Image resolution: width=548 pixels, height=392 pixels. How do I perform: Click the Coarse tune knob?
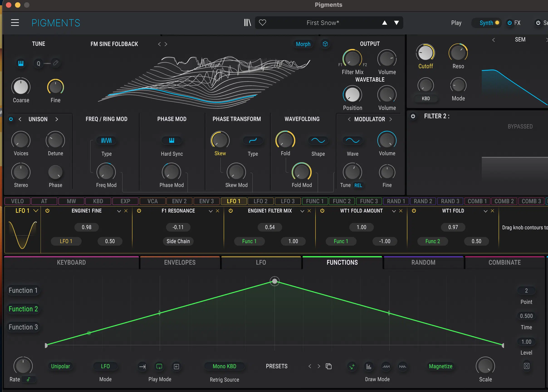coord(21,87)
